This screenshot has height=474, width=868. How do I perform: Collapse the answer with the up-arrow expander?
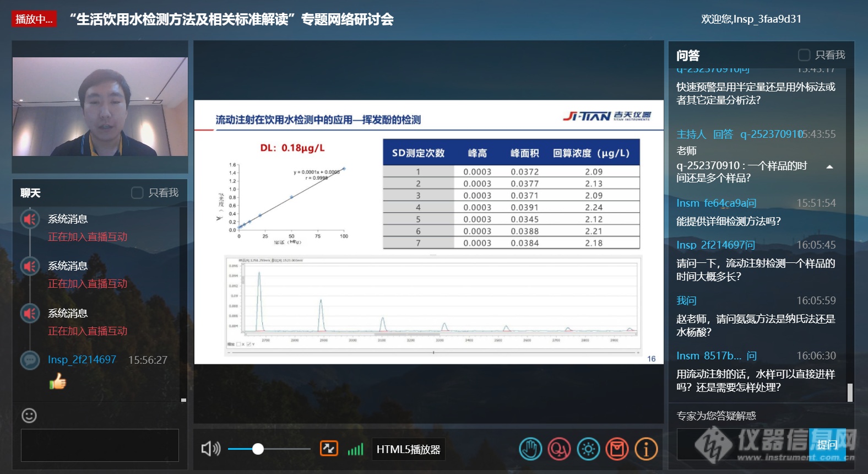(829, 166)
